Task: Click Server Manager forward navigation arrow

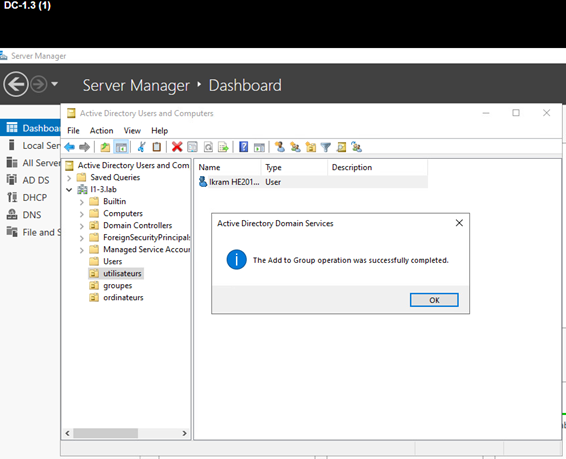Action: (x=39, y=85)
